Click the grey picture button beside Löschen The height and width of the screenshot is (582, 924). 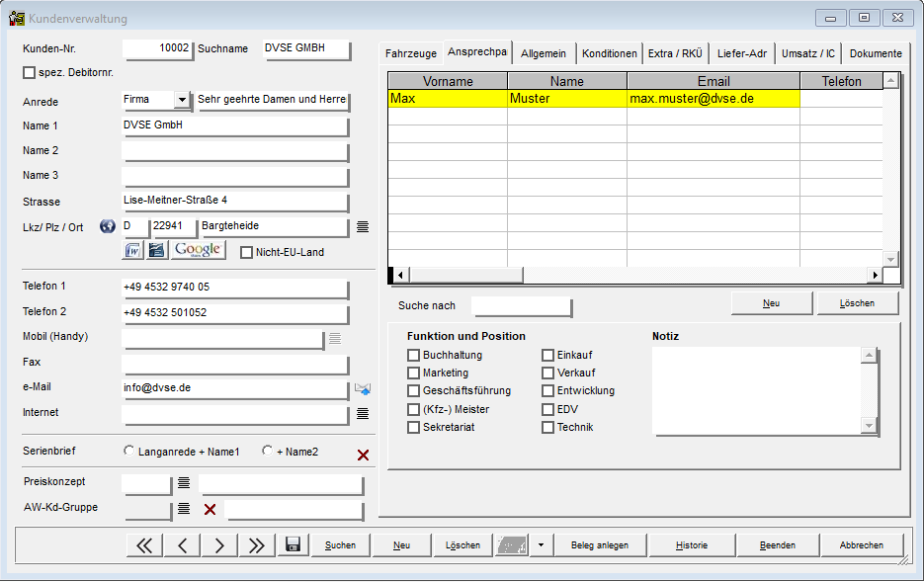[x=512, y=545]
